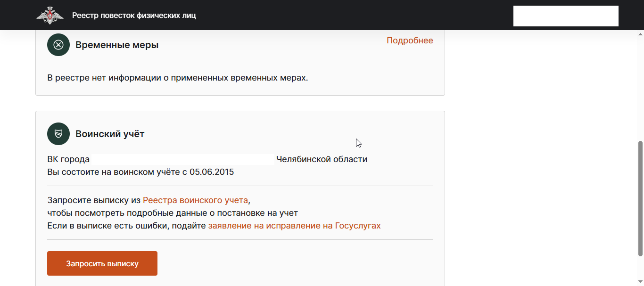Click the vertical scrollbar thumb

[640, 198]
